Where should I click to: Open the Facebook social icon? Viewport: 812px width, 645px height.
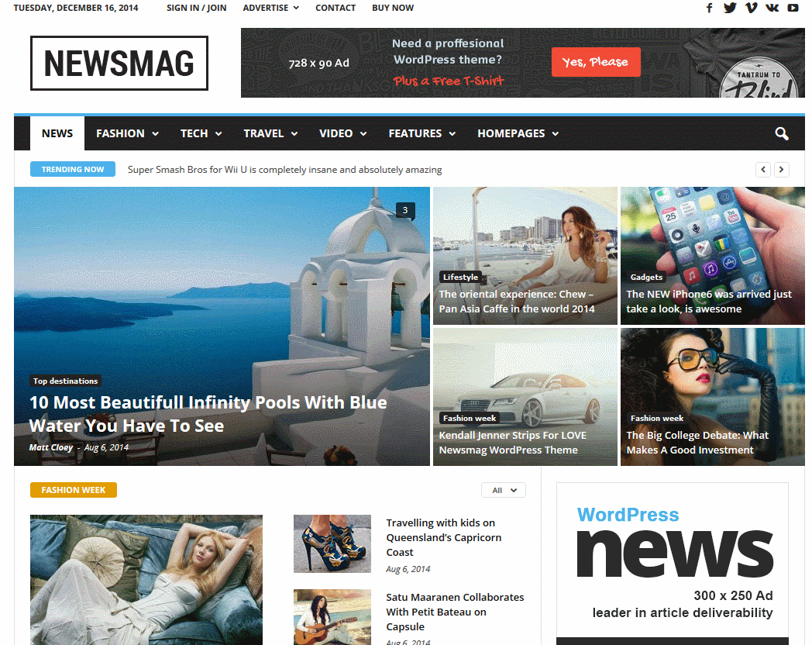click(x=710, y=8)
